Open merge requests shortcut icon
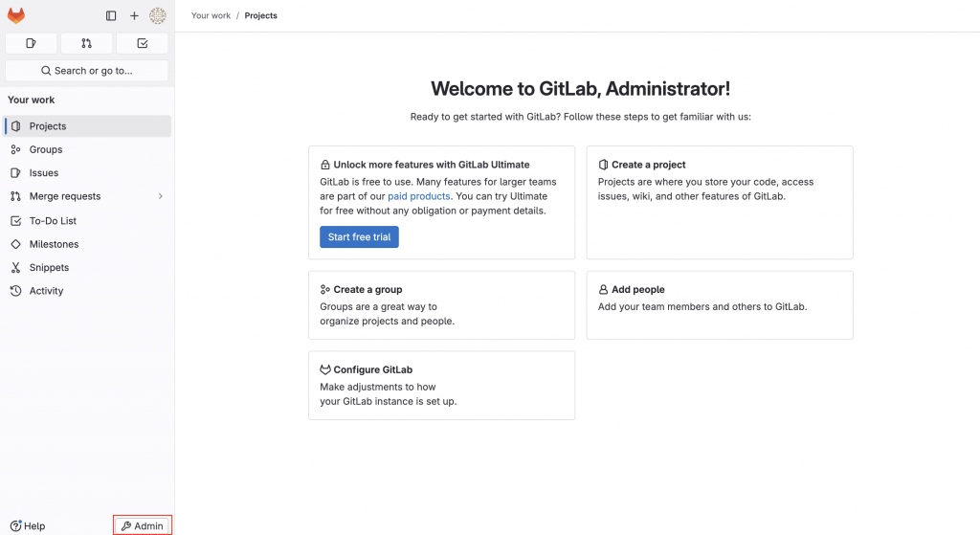This screenshot has height=535, width=980. coord(86,43)
